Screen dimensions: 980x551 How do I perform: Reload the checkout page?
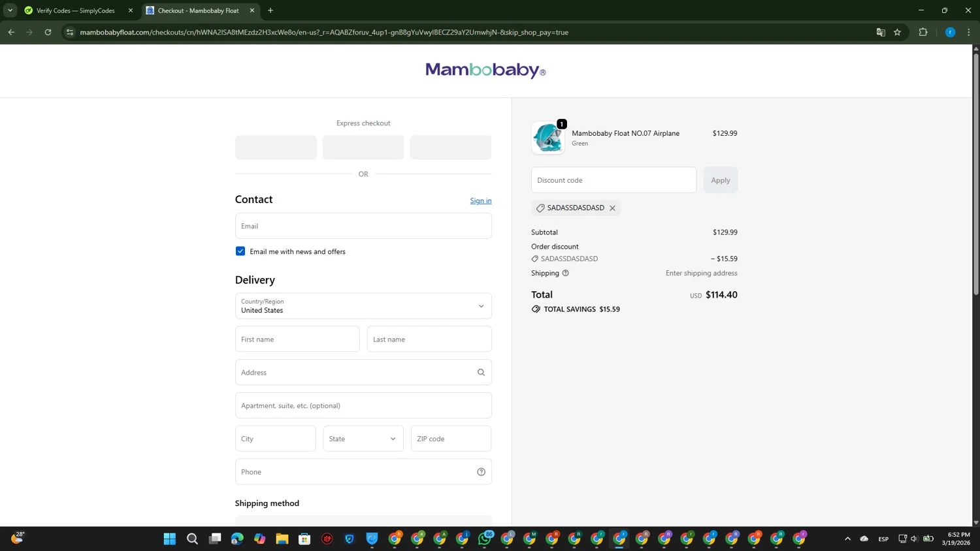point(48,32)
